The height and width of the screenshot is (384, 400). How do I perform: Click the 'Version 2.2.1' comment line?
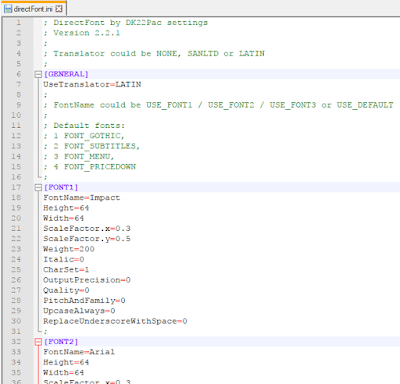pyautogui.click(x=82, y=33)
